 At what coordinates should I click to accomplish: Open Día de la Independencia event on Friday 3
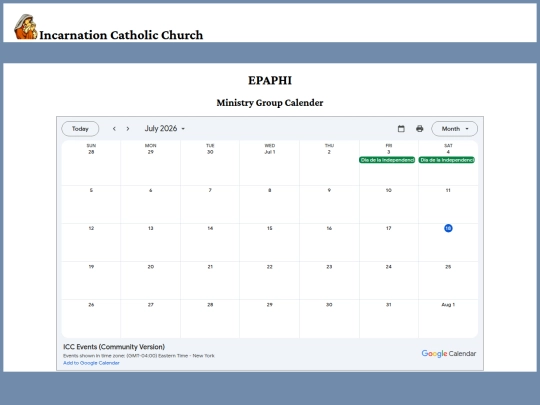387,160
